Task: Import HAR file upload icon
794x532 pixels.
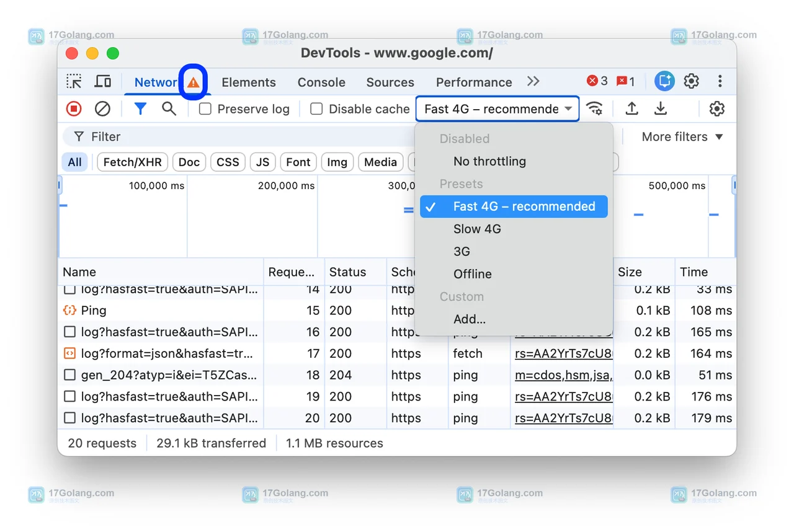Action: point(631,109)
